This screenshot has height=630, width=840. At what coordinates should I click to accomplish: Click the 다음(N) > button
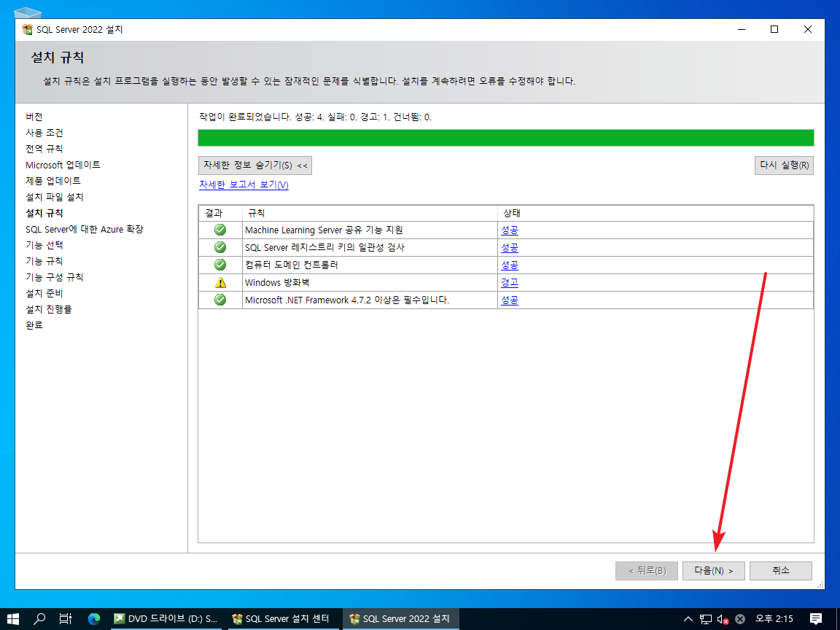click(x=714, y=570)
